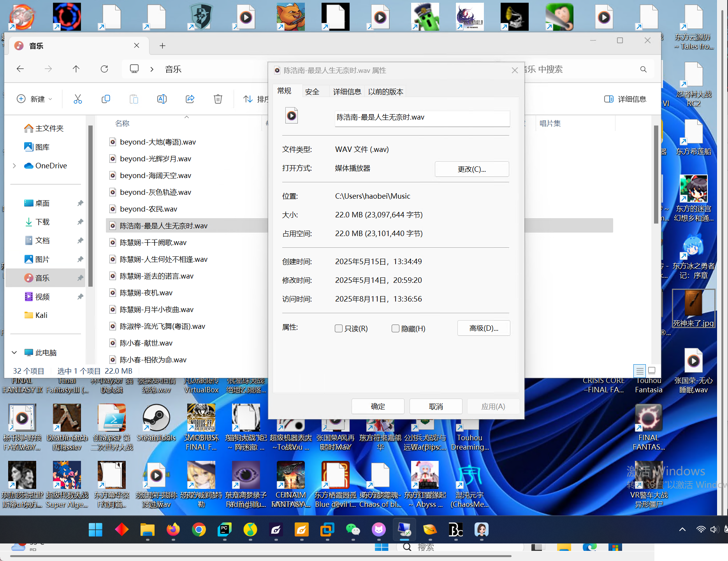Open PyCharm from the taskbar
The image size is (728, 561).
tap(225, 530)
